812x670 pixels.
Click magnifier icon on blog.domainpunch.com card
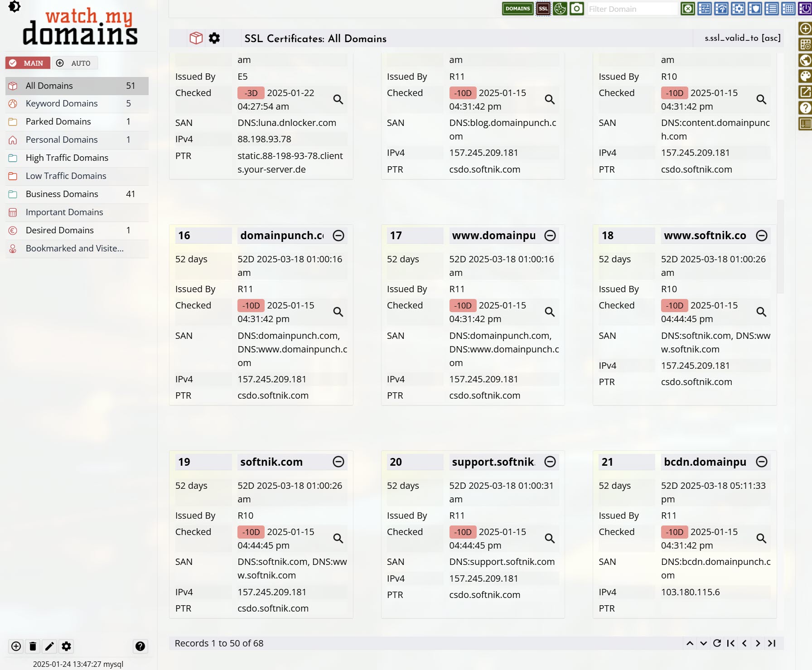click(x=550, y=99)
